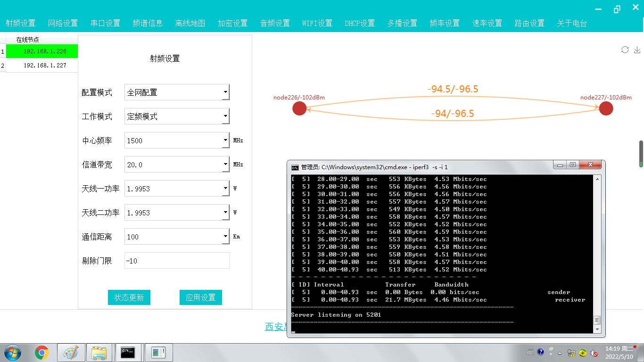This screenshot has width=644, height=362.
Task: Open 音频设置 tab
Action: 275,23
